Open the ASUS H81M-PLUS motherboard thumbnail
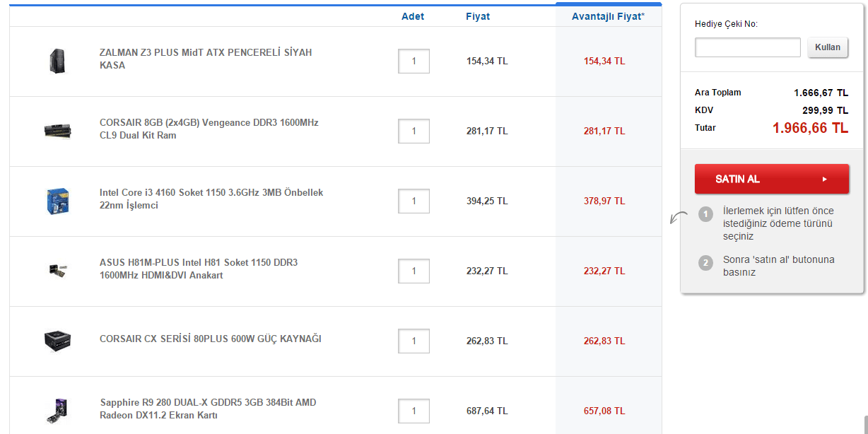This screenshot has height=434, width=868. 57,271
